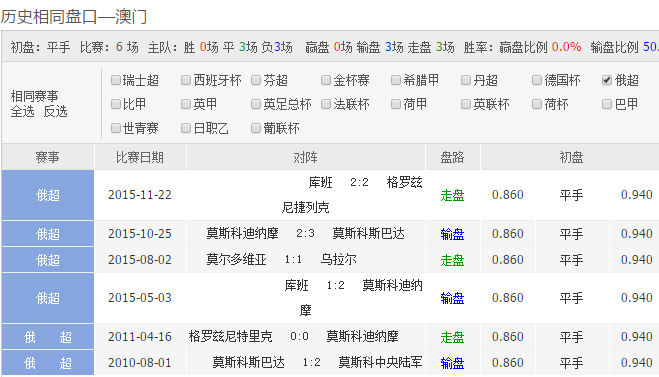Click 输盘 result in 2015-05-03 row
659x377 pixels.
452,298
